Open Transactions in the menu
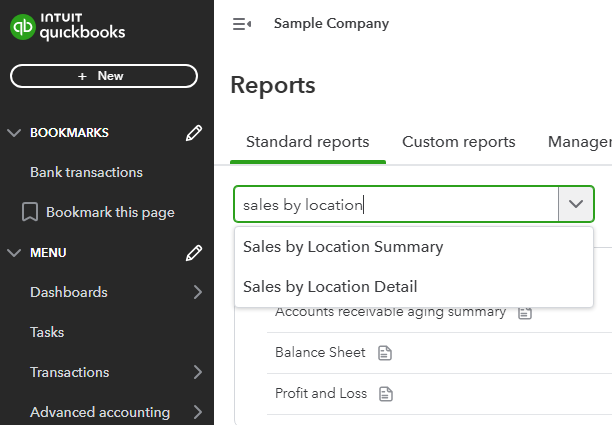 tap(69, 372)
